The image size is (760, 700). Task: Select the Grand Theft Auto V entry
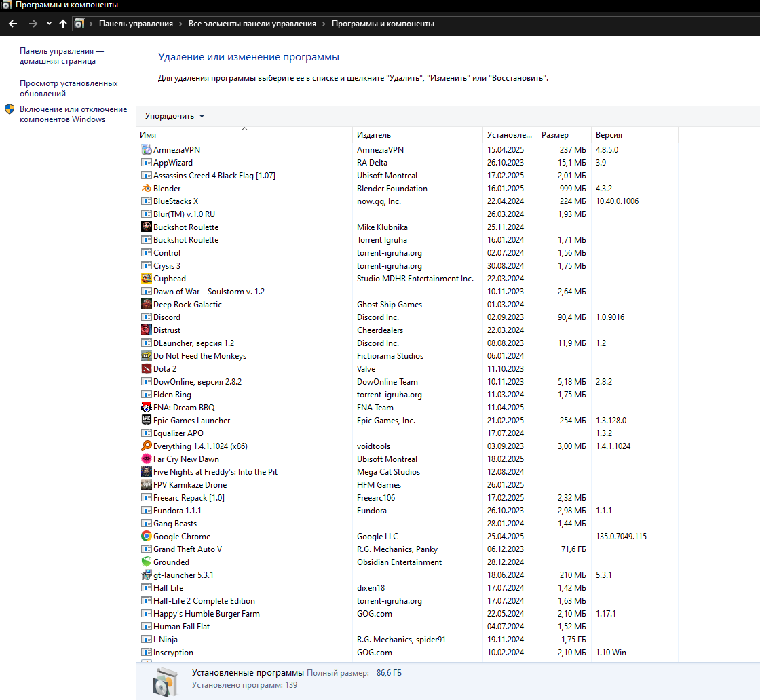(187, 549)
